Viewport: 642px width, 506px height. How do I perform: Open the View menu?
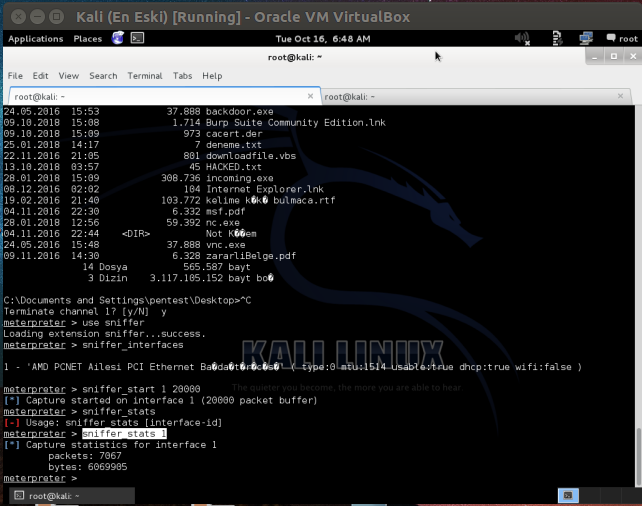(68, 76)
